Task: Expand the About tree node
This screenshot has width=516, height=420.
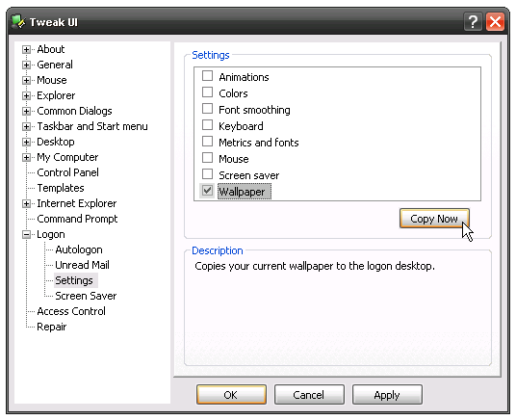Action: [x=26, y=49]
